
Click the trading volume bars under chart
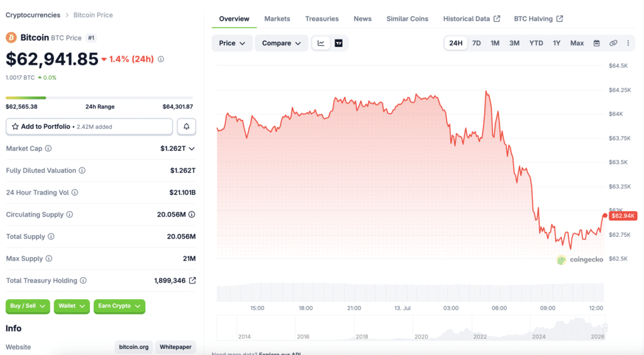[x=410, y=292]
